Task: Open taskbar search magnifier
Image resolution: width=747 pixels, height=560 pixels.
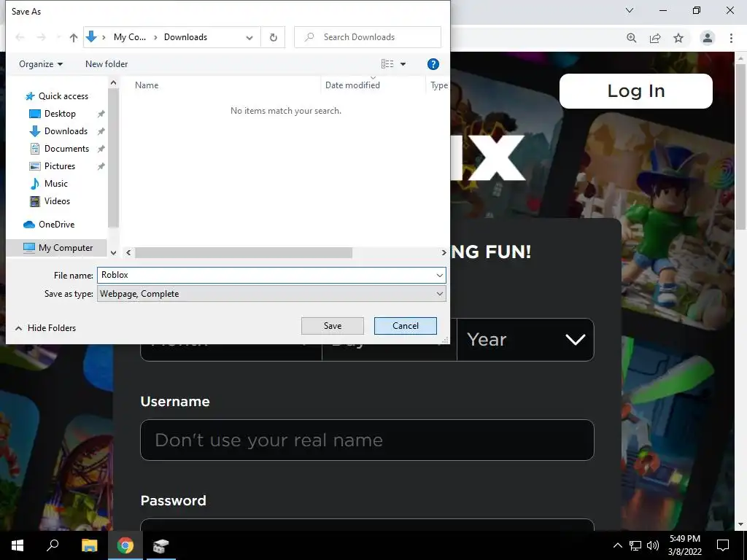Action: click(x=53, y=545)
